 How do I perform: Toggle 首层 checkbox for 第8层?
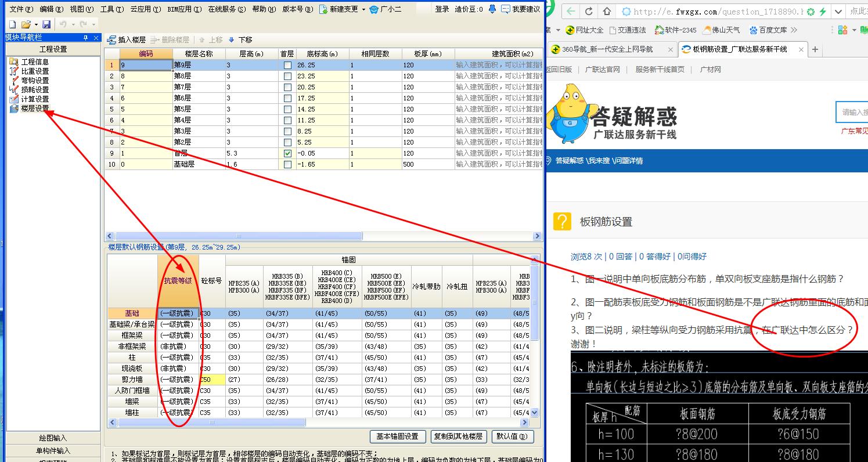click(287, 76)
